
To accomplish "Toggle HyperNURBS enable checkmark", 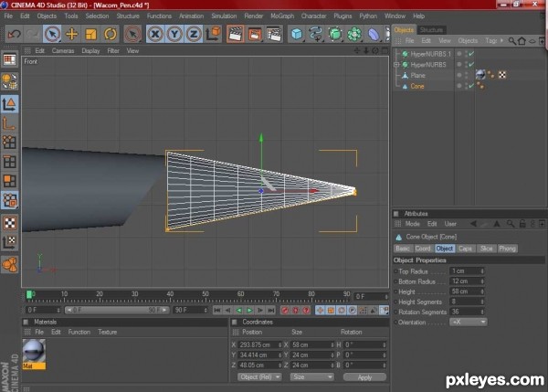I will coord(471,64).
